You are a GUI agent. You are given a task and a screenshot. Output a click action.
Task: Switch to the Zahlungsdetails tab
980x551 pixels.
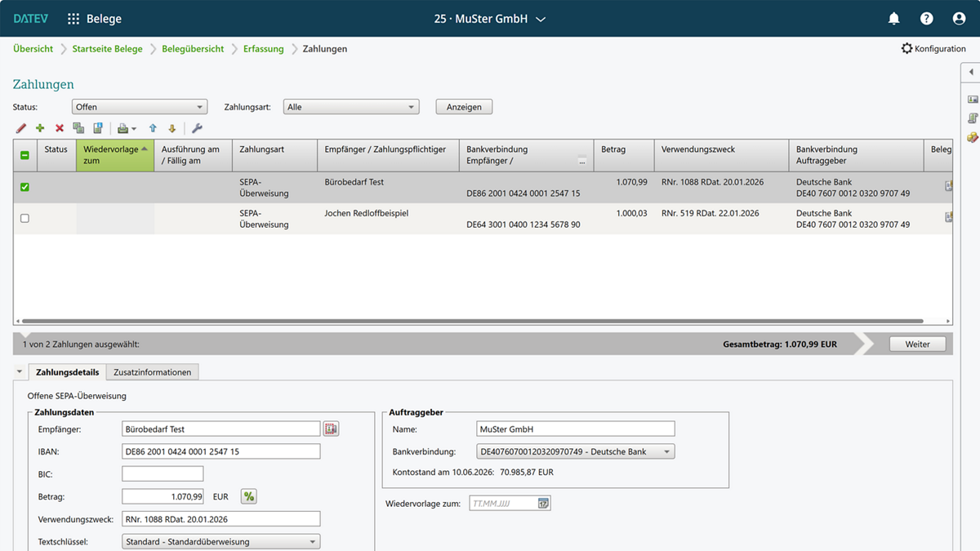68,372
